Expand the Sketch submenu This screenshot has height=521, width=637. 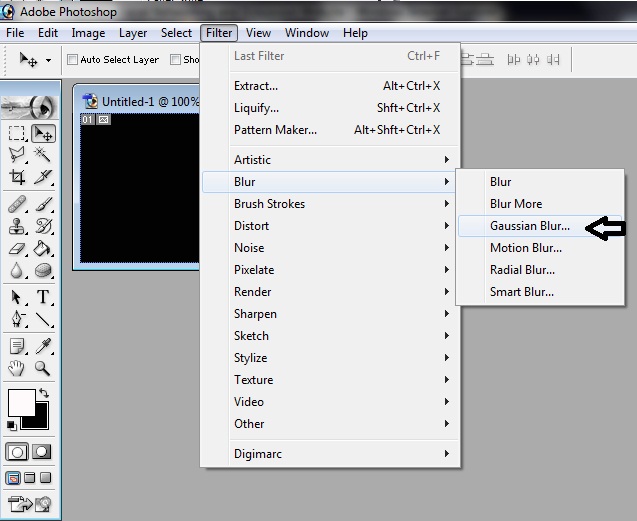[331, 336]
